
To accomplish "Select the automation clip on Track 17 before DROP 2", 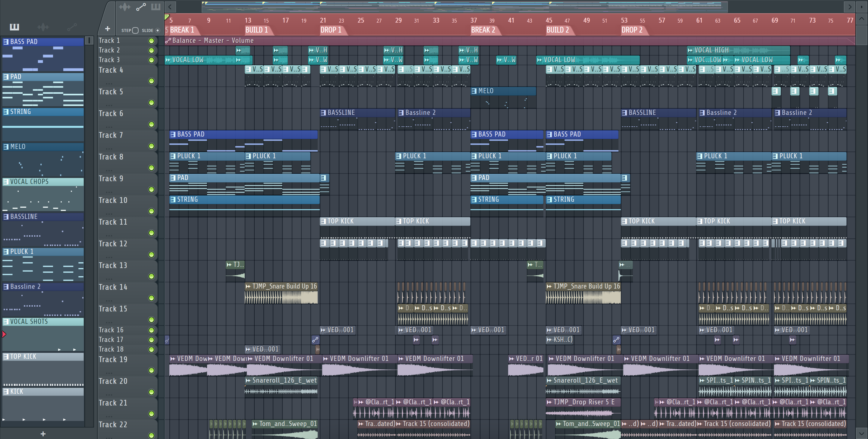I will 616,340.
